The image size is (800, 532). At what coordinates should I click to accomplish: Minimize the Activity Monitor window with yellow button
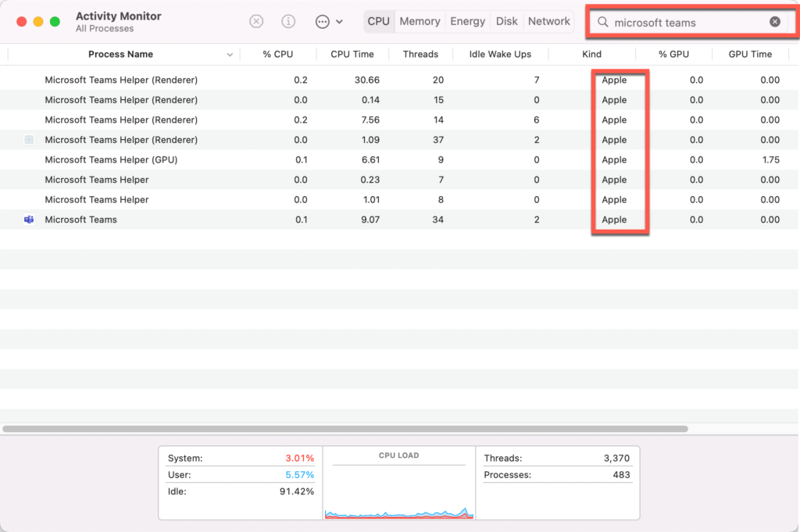pos(38,21)
